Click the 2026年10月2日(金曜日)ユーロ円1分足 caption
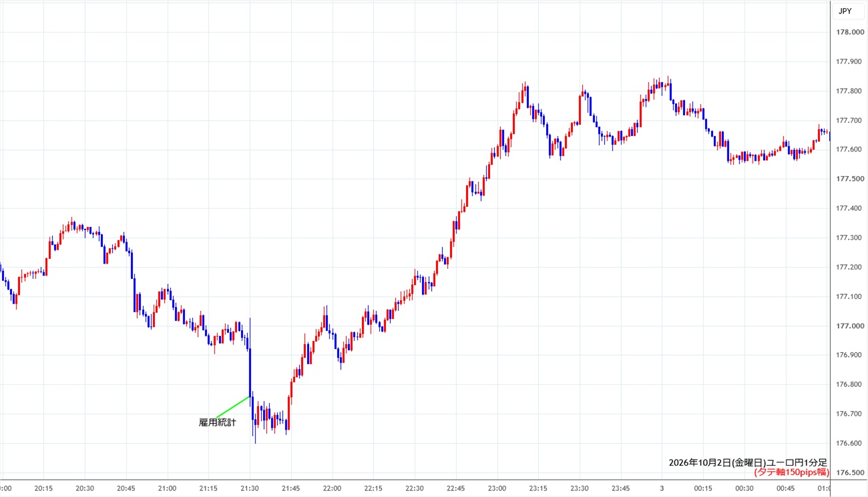 pyautogui.click(x=748, y=462)
